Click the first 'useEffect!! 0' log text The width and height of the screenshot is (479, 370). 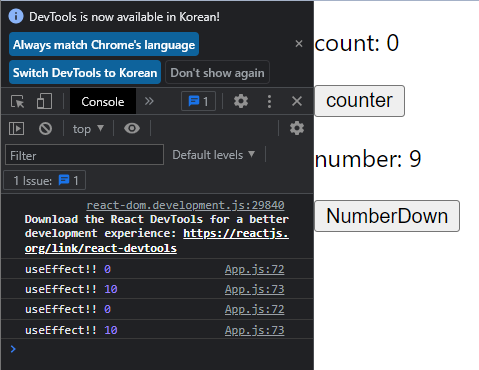[x=68, y=269]
